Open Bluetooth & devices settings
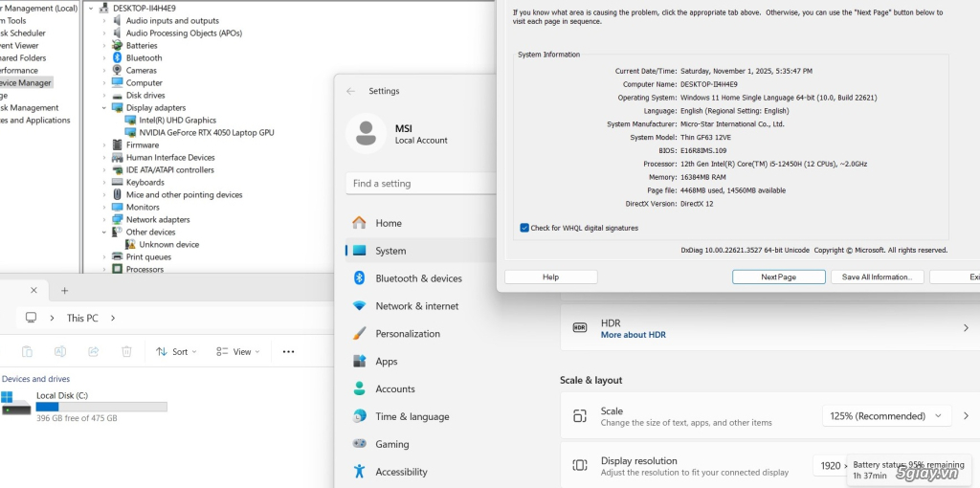980x488 pixels. (418, 278)
